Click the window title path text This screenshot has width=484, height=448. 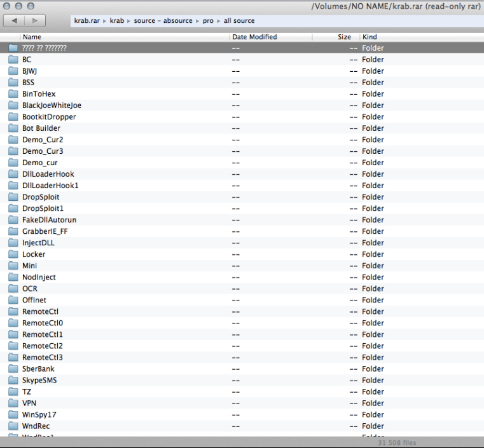pyautogui.click(x=396, y=6)
